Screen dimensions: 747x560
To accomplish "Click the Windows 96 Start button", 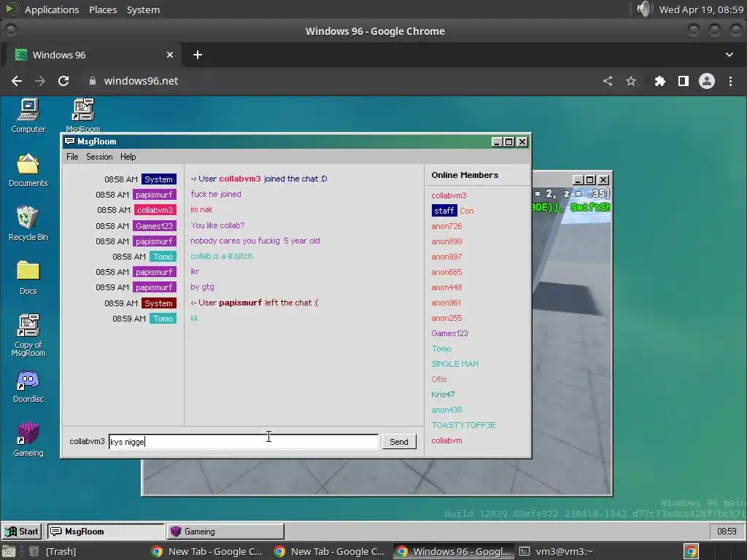I will click(x=21, y=531).
